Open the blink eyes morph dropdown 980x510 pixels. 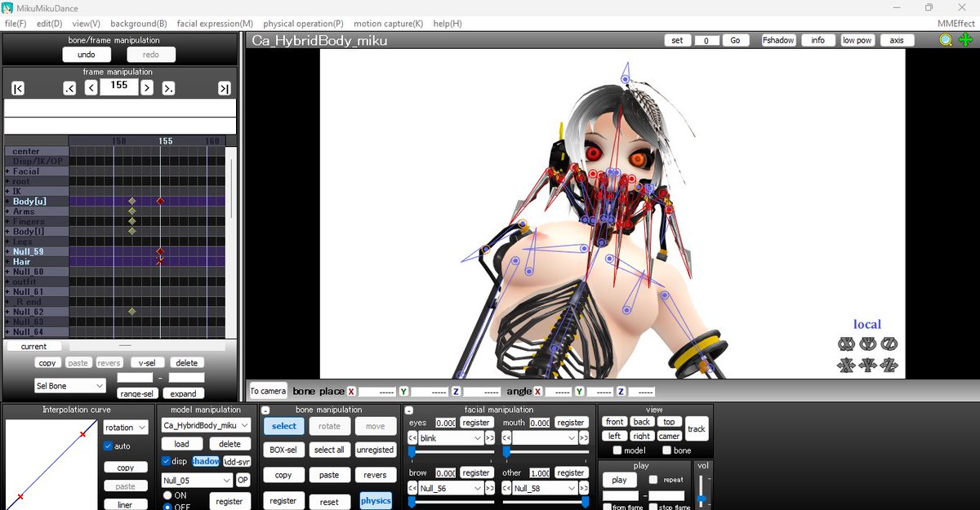click(x=452, y=438)
